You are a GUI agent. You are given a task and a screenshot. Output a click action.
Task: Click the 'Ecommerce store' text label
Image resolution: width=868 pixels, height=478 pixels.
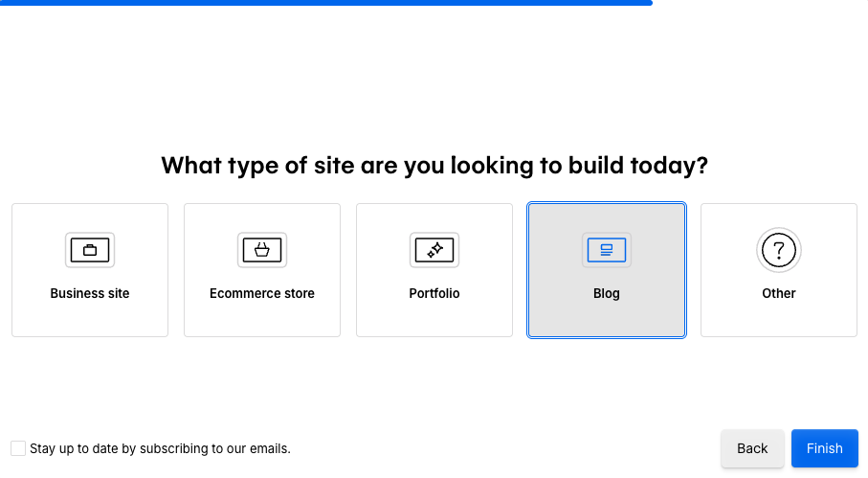click(262, 293)
